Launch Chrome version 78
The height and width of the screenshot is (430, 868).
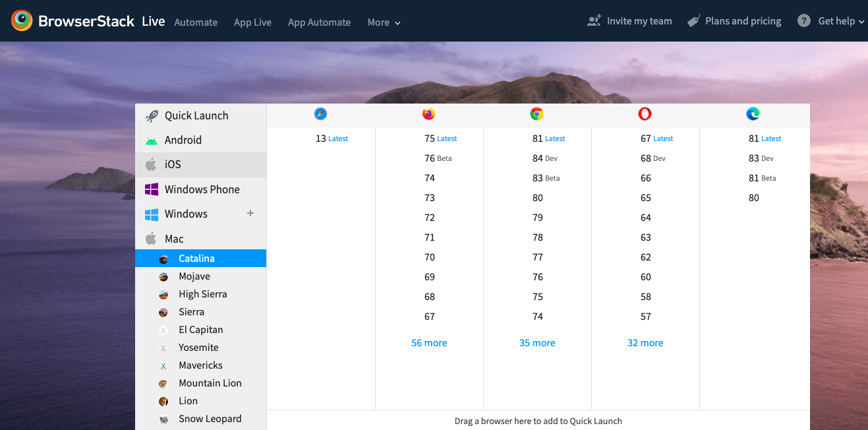[x=538, y=237]
